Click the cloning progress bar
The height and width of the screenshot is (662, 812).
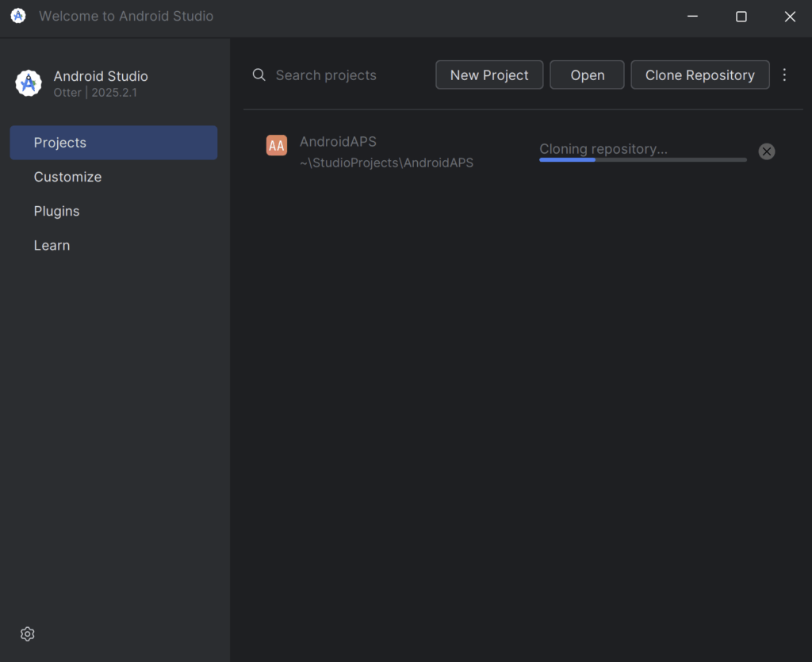[x=642, y=159]
